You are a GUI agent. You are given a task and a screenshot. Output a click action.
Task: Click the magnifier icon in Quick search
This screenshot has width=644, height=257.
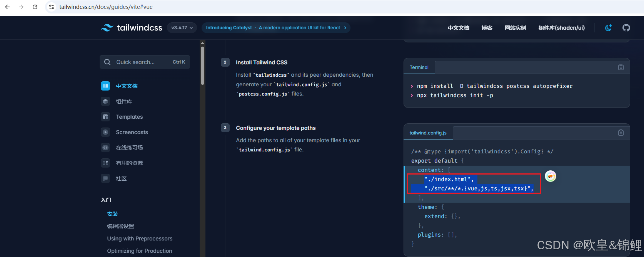(x=107, y=62)
